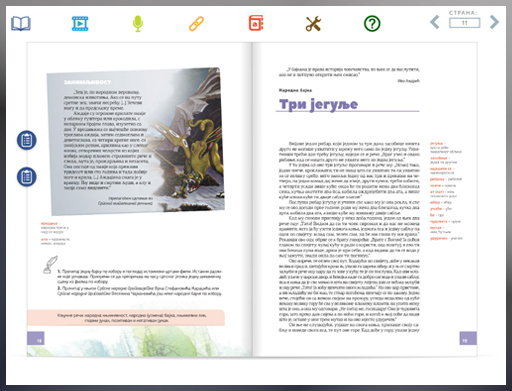Click the ЗАНИМЉИВОСТ heading in the info box

87,82
